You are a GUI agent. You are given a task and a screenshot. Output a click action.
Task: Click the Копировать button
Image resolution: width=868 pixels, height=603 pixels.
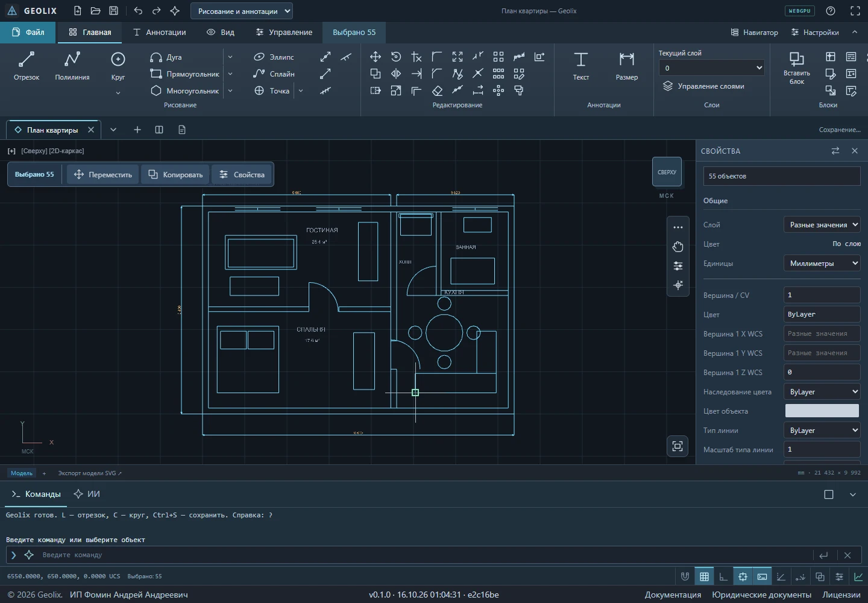tap(175, 174)
